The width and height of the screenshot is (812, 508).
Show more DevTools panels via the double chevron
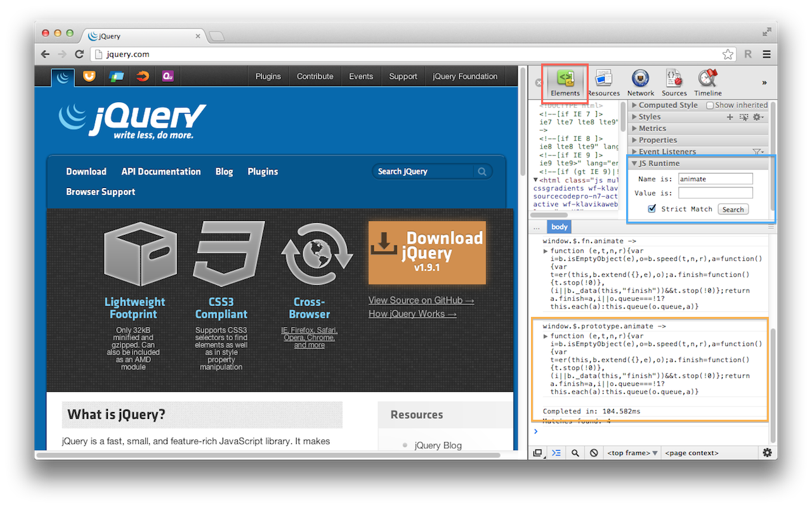tap(764, 83)
